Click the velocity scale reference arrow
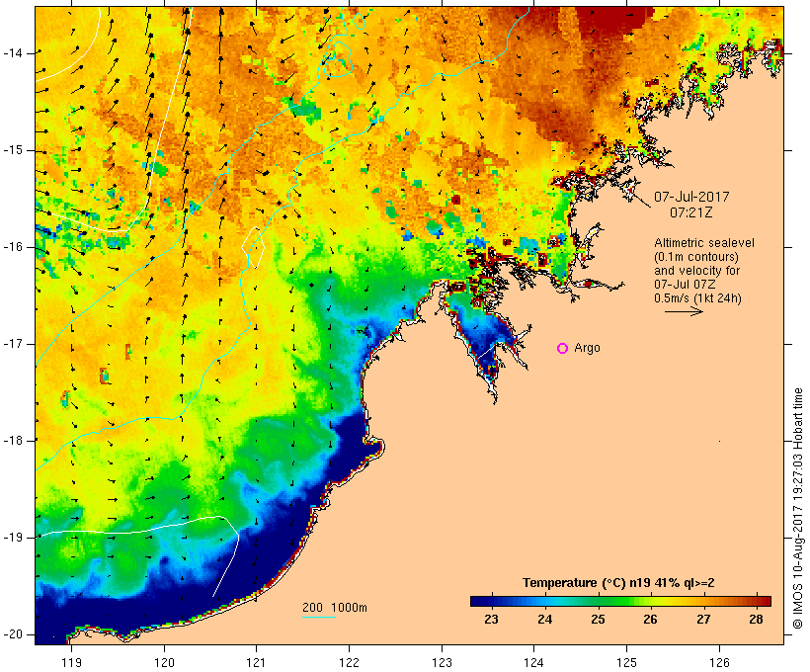Viewport: 810px width, 672px height. click(x=684, y=311)
